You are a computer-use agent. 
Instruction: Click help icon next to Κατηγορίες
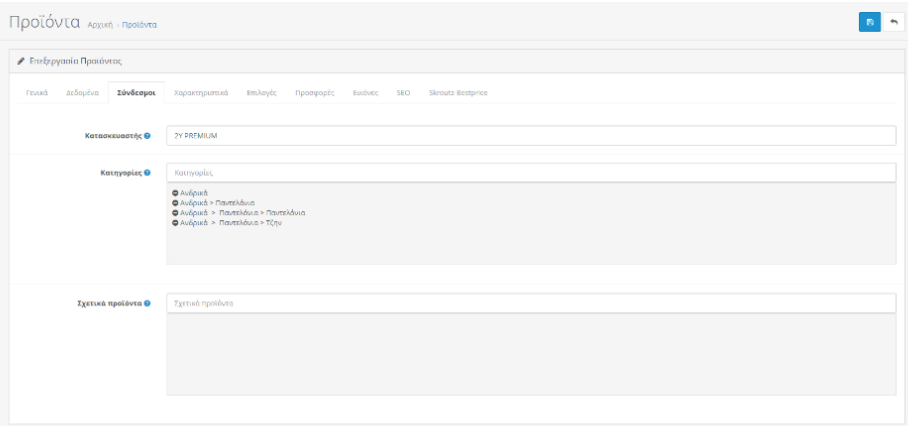point(147,173)
